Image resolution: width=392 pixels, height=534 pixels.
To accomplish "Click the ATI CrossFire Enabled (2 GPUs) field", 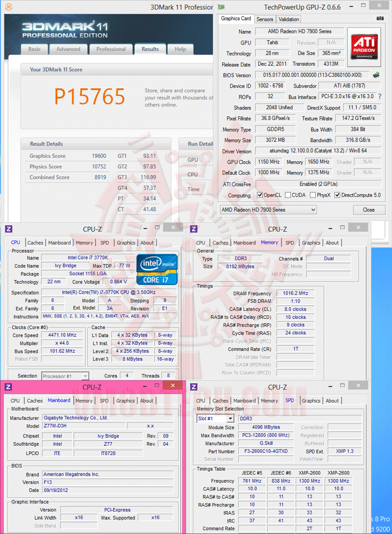I will click(x=318, y=184).
